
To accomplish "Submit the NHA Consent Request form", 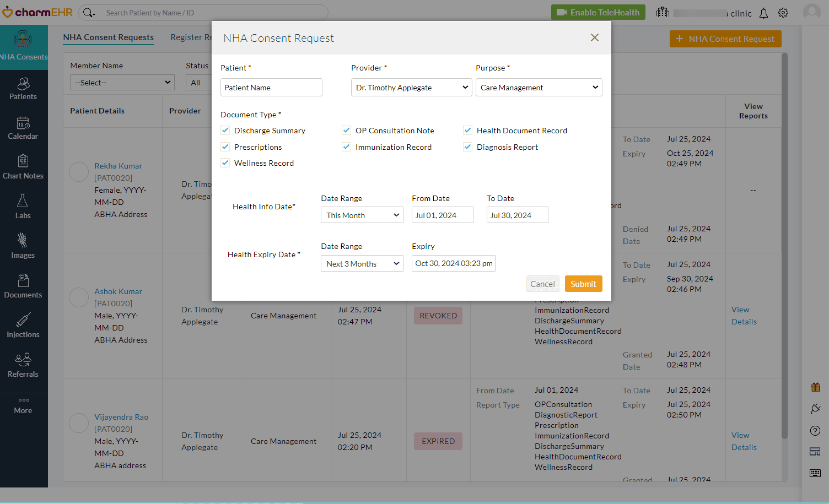I will tap(583, 283).
